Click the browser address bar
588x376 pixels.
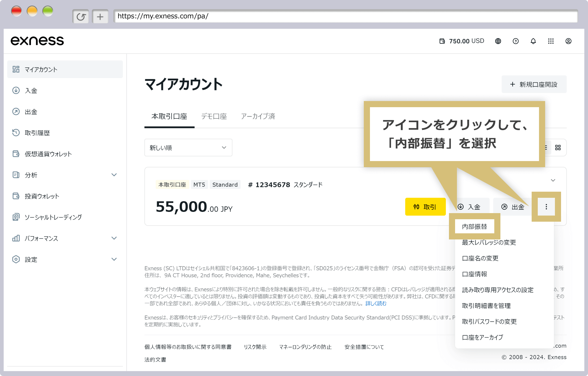point(345,16)
